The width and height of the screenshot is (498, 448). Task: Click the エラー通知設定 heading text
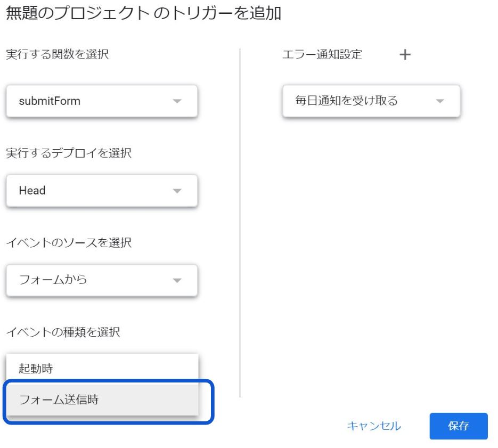point(322,54)
